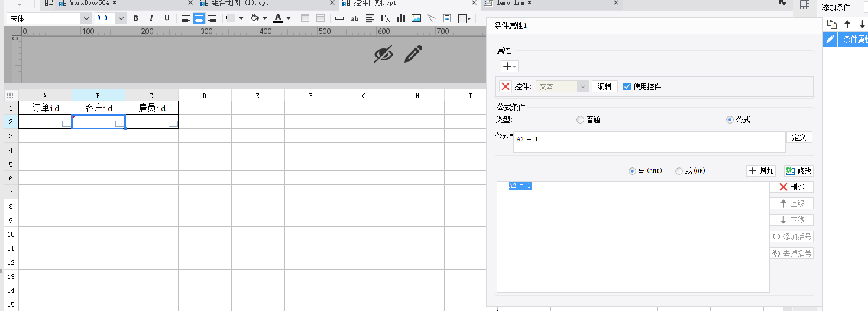Image resolution: width=868 pixels, height=311 pixels.
Task: Select column header D
Action: [x=205, y=95]
